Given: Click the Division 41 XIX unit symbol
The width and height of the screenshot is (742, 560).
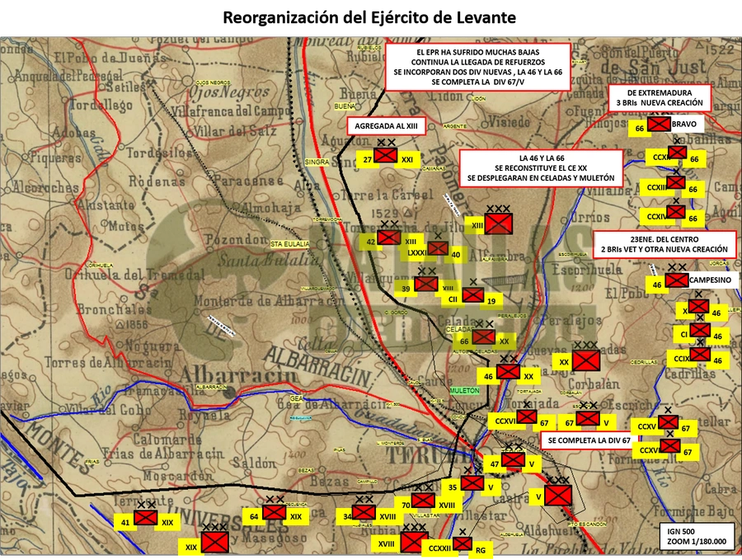Looking at the screenshot, I should [x=145, y=517].
